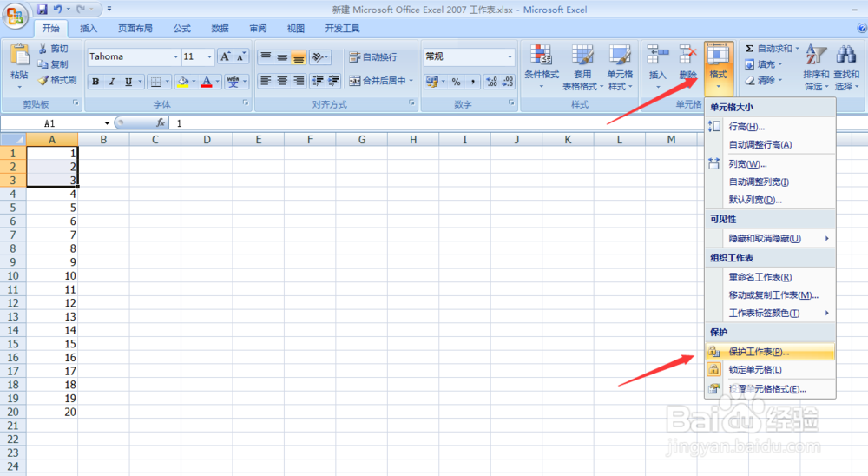Screen dimensions: 868x476
Task: Align text to the right
Action: [x=299, y=81]
